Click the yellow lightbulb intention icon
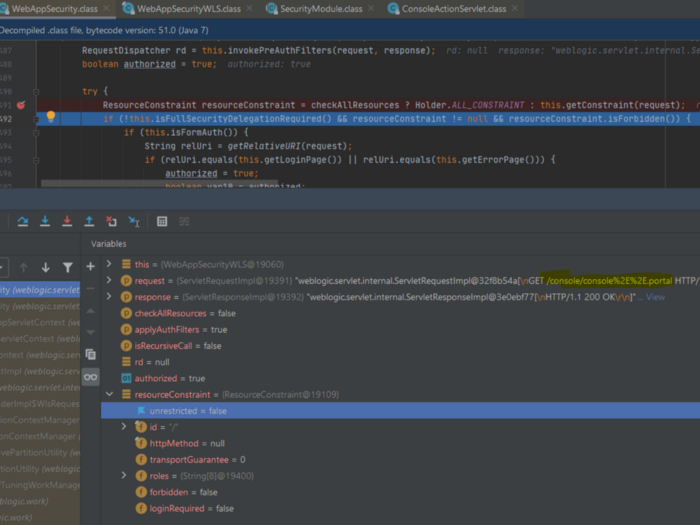Viewport: 700px width, 525px height. point(51,117)
